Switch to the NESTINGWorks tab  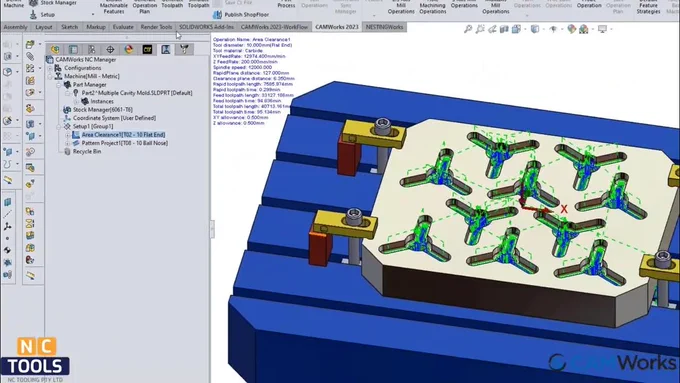pos(384,27)
